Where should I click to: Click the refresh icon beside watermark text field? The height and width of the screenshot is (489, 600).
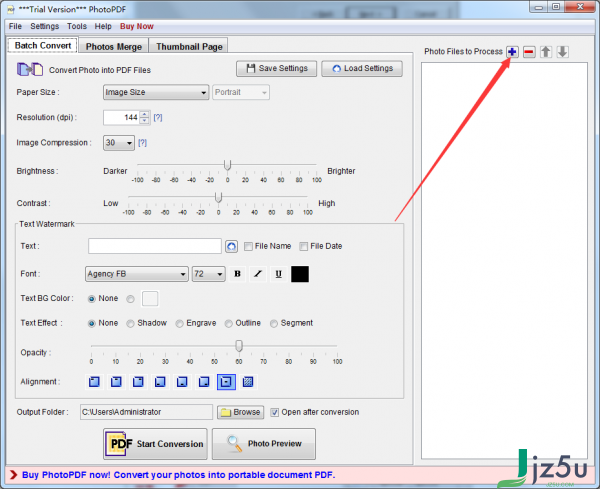[x=231, y=246]
